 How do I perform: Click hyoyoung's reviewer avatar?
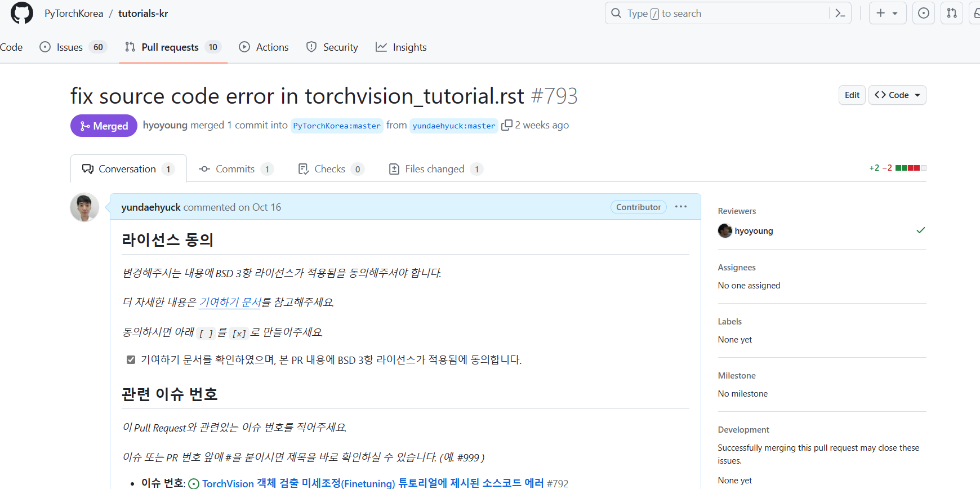click(x=725, y=231)
